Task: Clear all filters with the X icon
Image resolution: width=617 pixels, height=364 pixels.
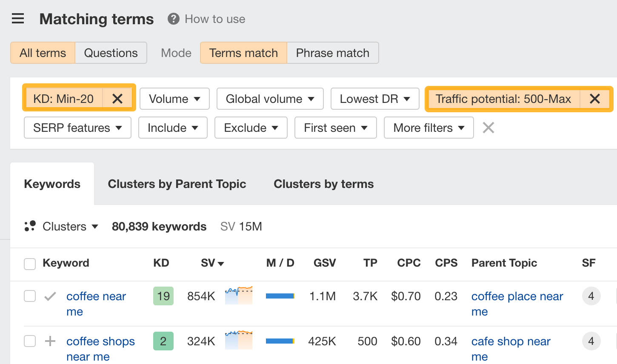Action: pos(488,128)
